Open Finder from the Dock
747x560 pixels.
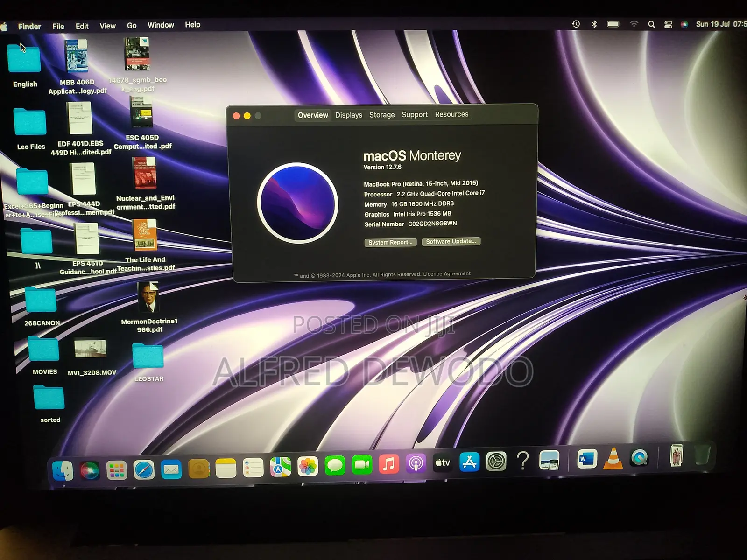point(63,471)
